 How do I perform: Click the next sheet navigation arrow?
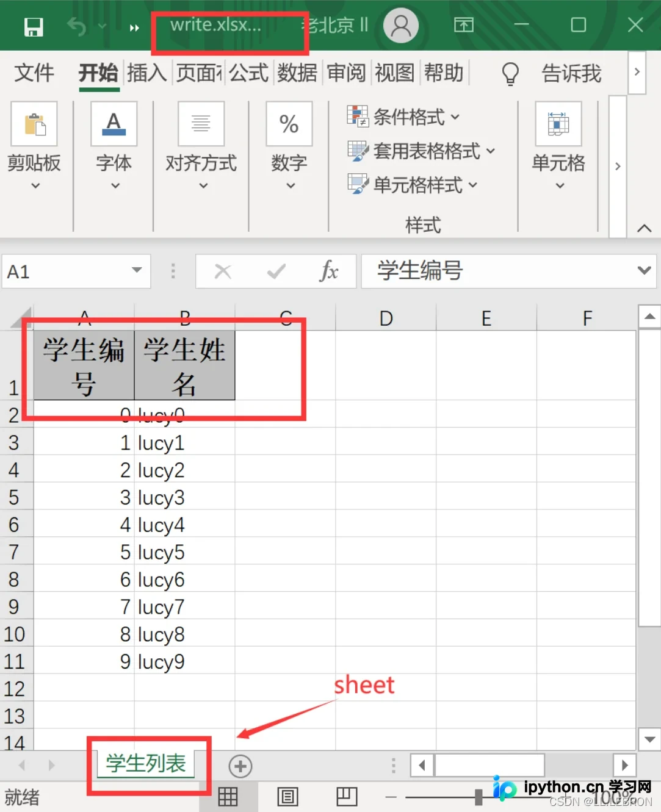[52, 765]
